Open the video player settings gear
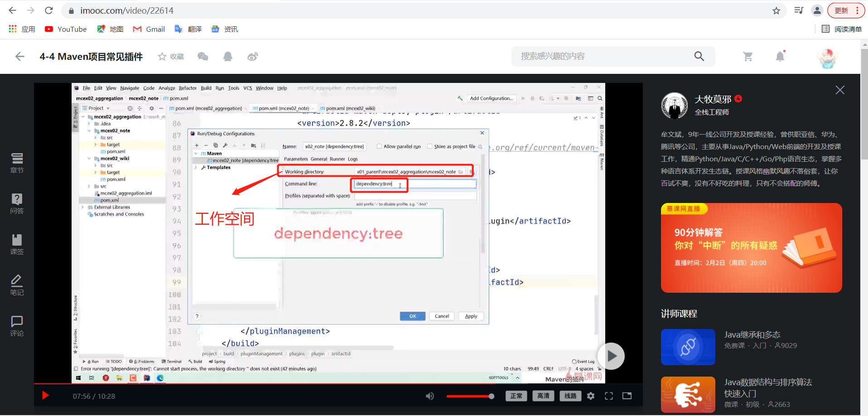Image resolution: width=868 pixels, height=416 pixels. tap(591, 396)
